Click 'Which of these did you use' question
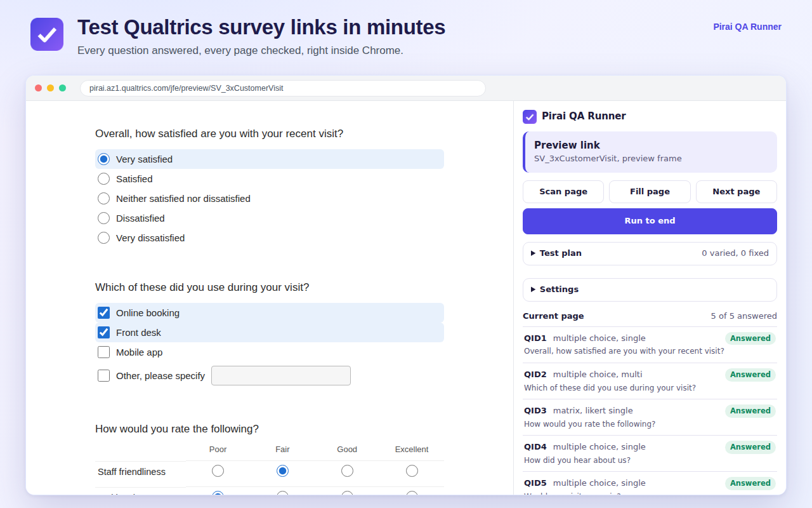Image resolution: width=812 pixels, height=508 pixels. click(202, 288)
